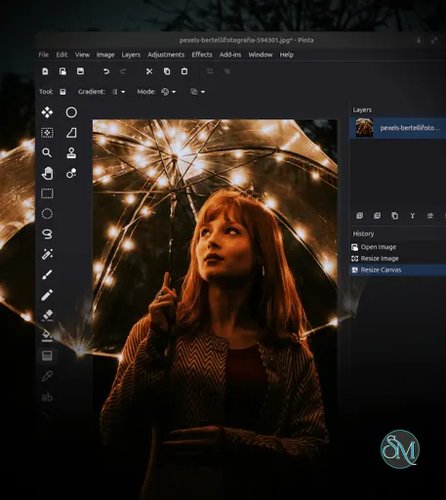Open the Effects menu
The image size is (446, 500).
[x=202, y=55]
